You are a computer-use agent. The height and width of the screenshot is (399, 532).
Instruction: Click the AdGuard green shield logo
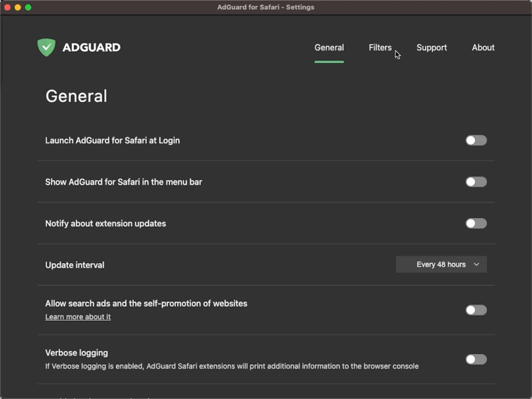(47, 47)
